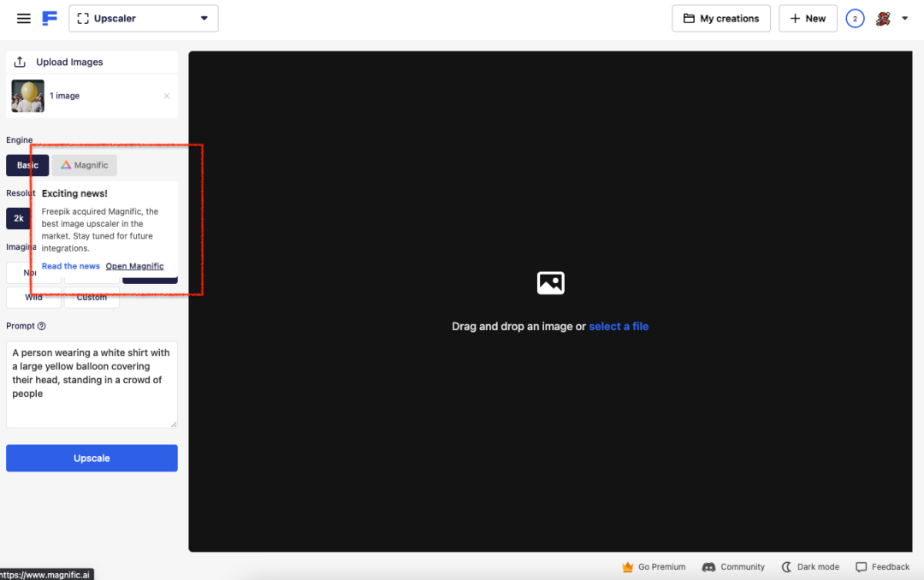Image resolution: width=924 pixels, height=580 pixels.
Task: Choose the Custom imagination option
Action: (92, 298)
